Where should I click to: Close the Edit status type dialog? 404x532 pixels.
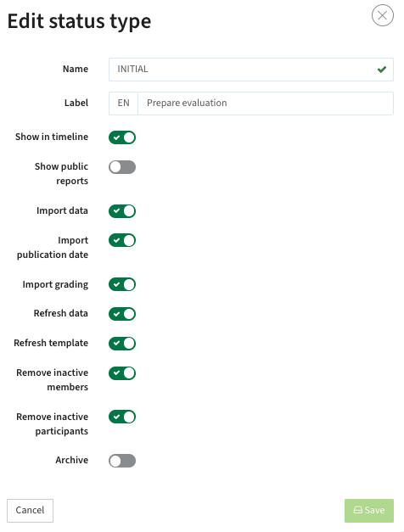[x=382, y=15]
